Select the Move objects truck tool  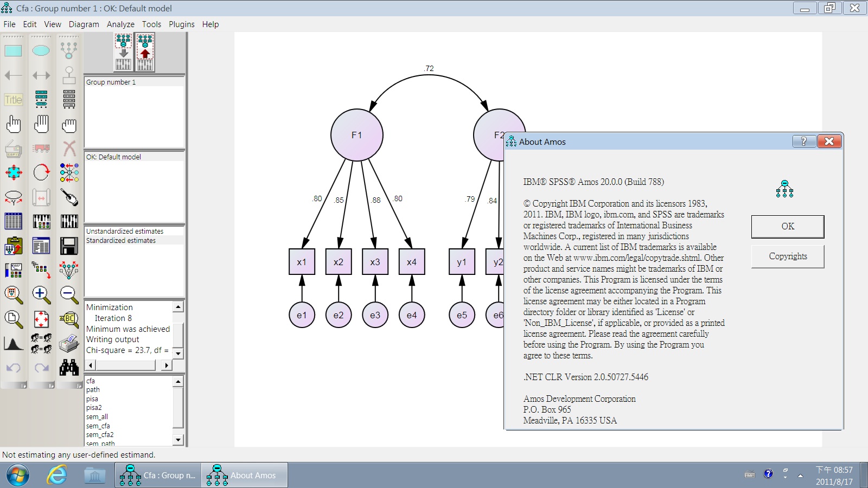(41, 149)
